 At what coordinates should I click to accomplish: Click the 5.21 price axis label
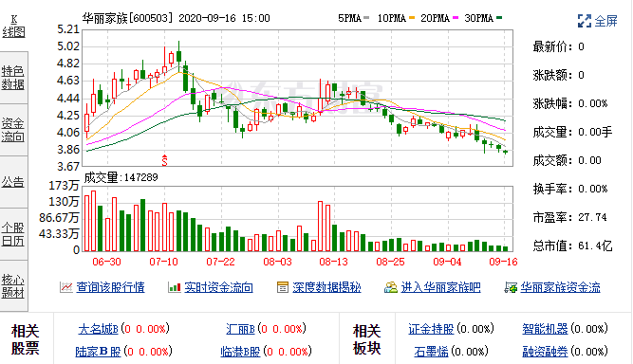(x=67, y=29)
